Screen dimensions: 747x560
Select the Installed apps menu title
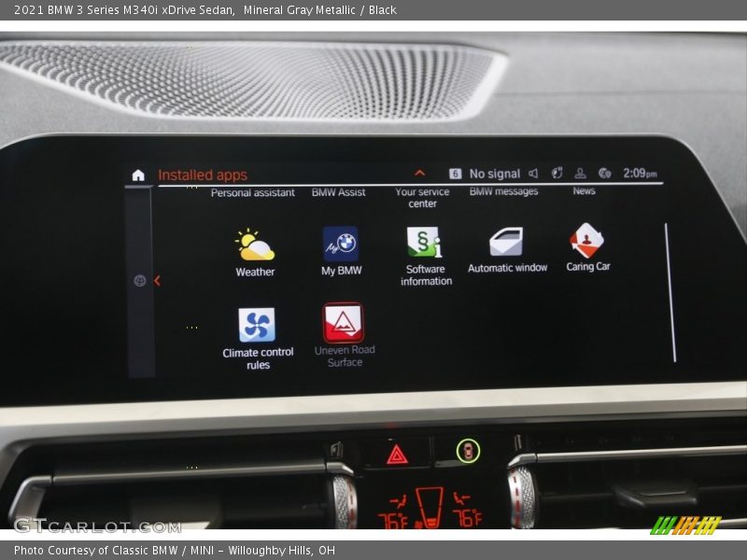[x=203, y=175]
